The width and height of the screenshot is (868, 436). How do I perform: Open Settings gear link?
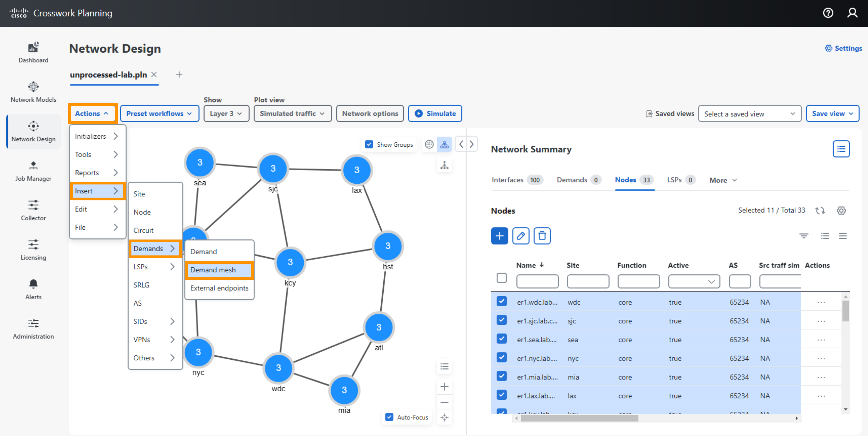coord(843,48)
